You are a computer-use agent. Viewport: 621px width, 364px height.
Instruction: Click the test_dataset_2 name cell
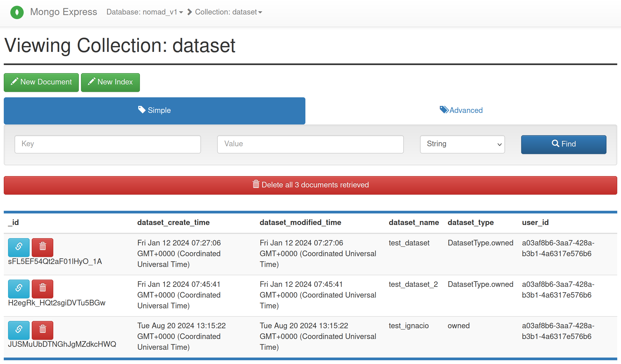tap(413, 284)
